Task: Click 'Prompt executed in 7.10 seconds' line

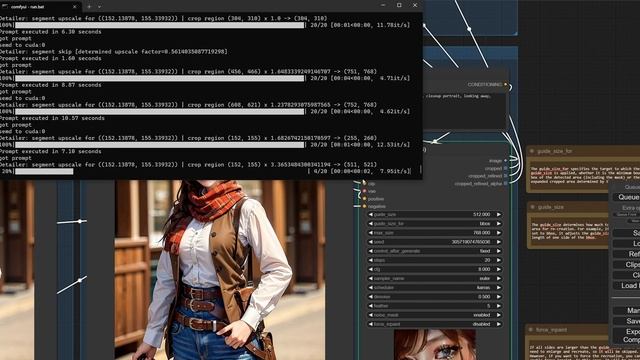Action: [x=51, y=151]
